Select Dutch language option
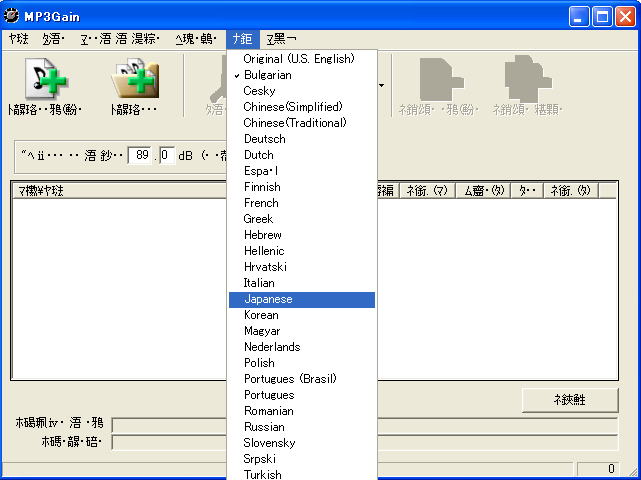The height and width of the screenshot is (480, 641). (x=302, y=155)
